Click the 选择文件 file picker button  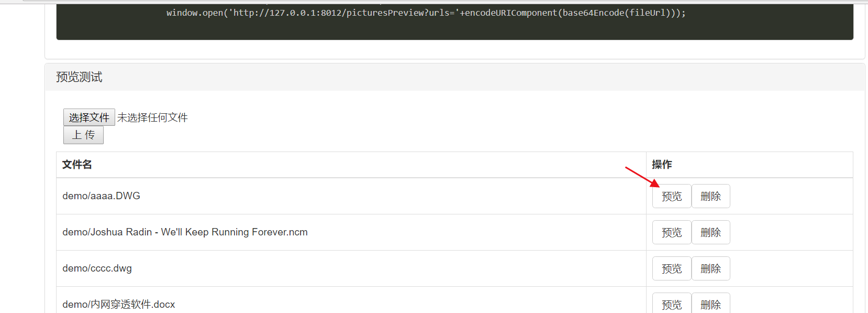(88, 117)
